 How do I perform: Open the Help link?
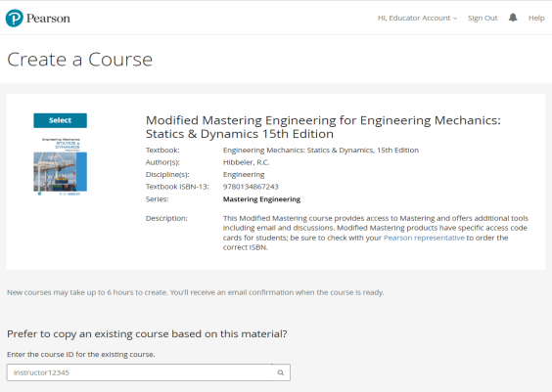click(x=536, y=18)
